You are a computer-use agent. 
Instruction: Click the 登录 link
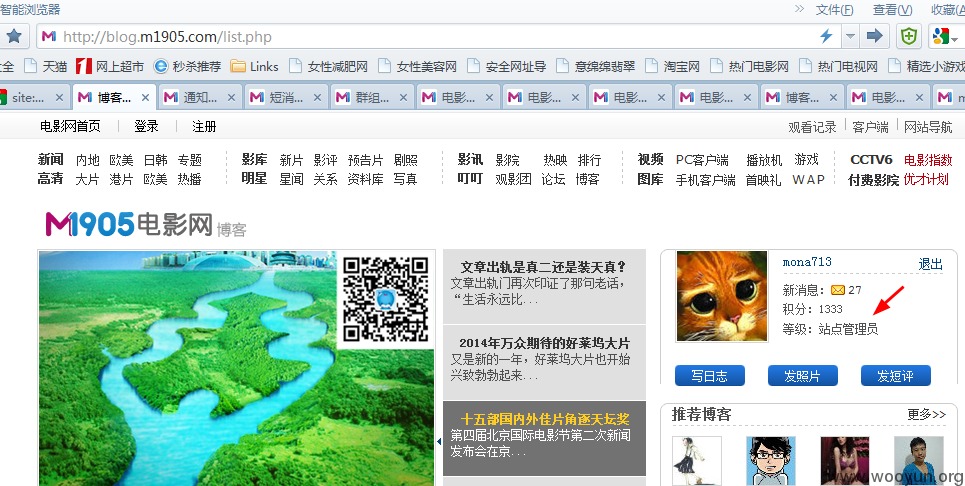pyautogui.click(x=146, y=126)
